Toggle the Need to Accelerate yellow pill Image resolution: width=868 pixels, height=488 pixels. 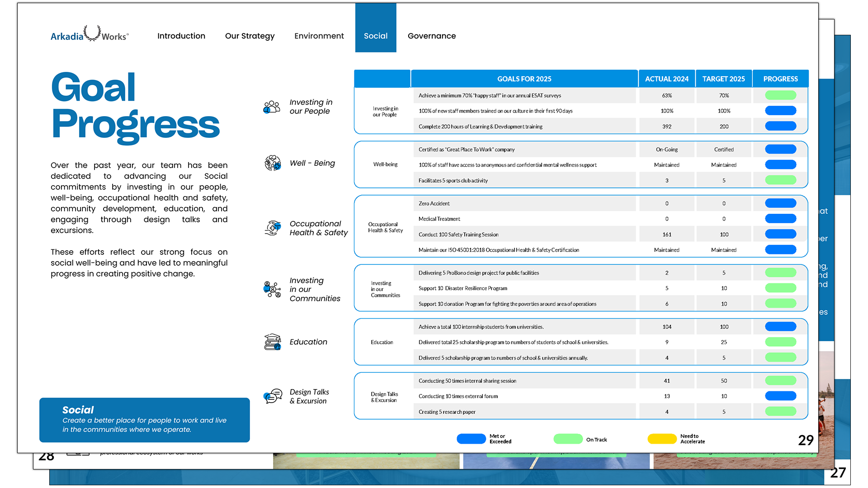click(662, 439)
